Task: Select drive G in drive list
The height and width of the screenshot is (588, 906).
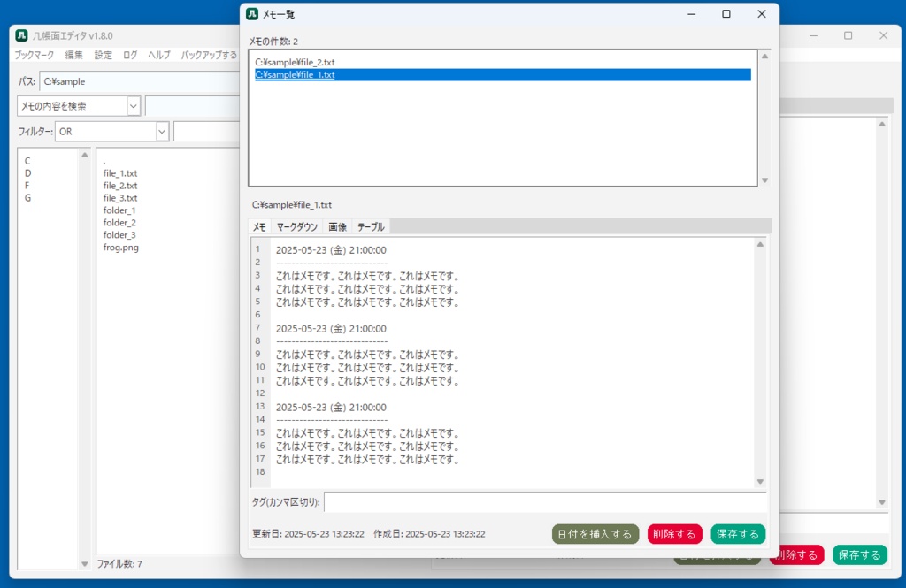Action: click(x=27, y=197)
